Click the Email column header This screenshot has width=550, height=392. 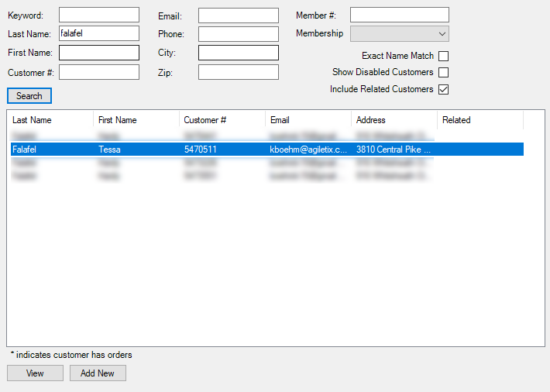pos(308,120)
